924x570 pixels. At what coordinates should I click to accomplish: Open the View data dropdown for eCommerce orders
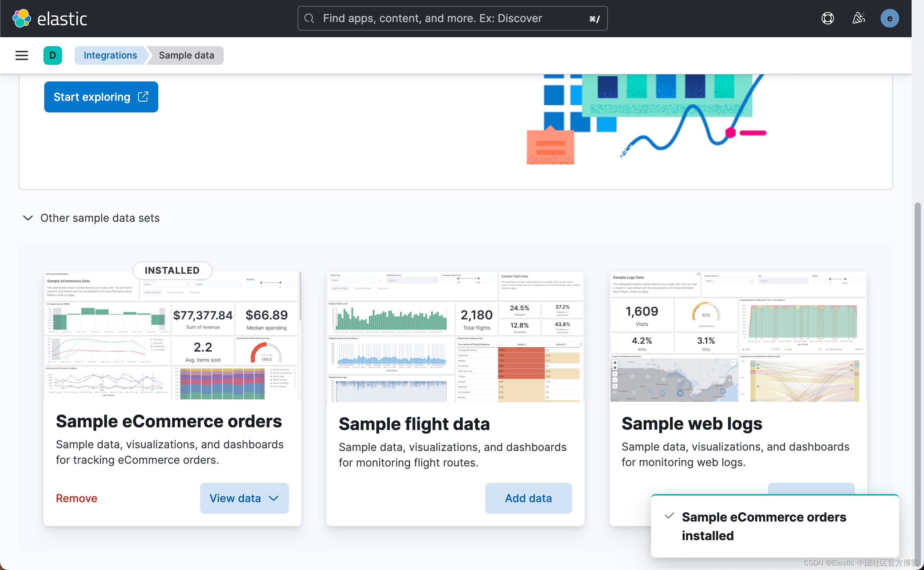point(273,498)
